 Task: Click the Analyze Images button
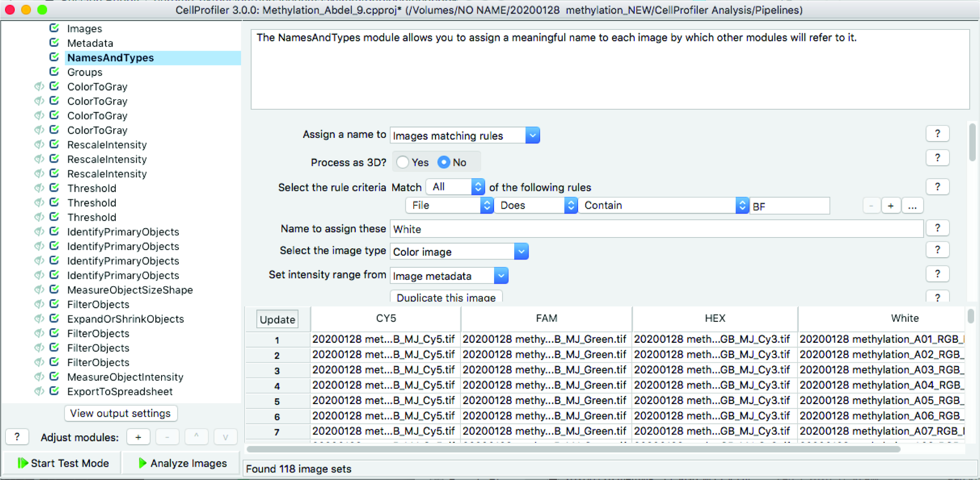tap(182, 463)
